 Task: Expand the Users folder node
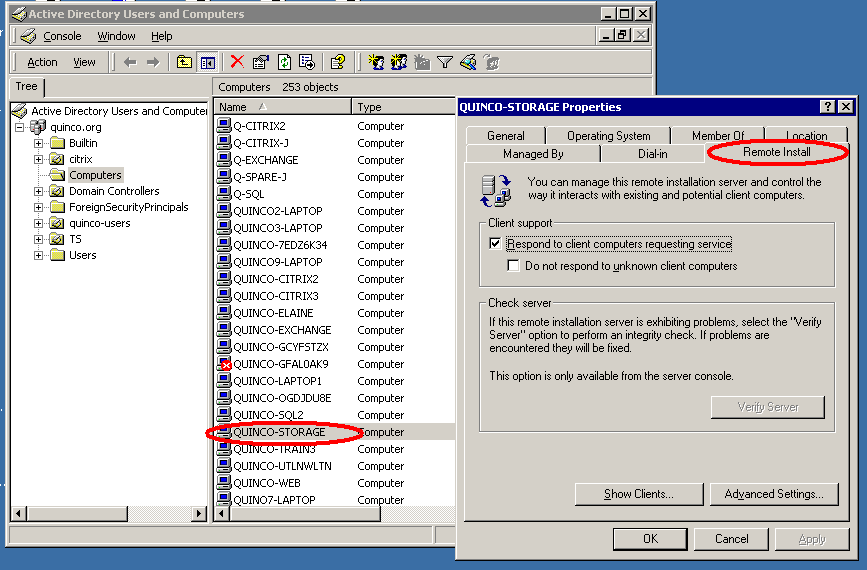coord(38,255)
